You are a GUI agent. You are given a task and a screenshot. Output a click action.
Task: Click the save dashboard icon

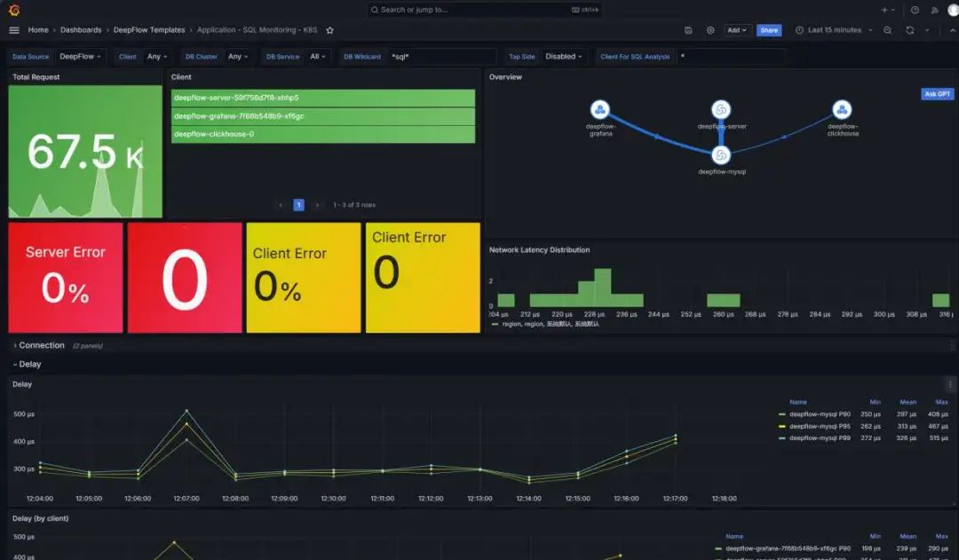(x=688, y=30)
